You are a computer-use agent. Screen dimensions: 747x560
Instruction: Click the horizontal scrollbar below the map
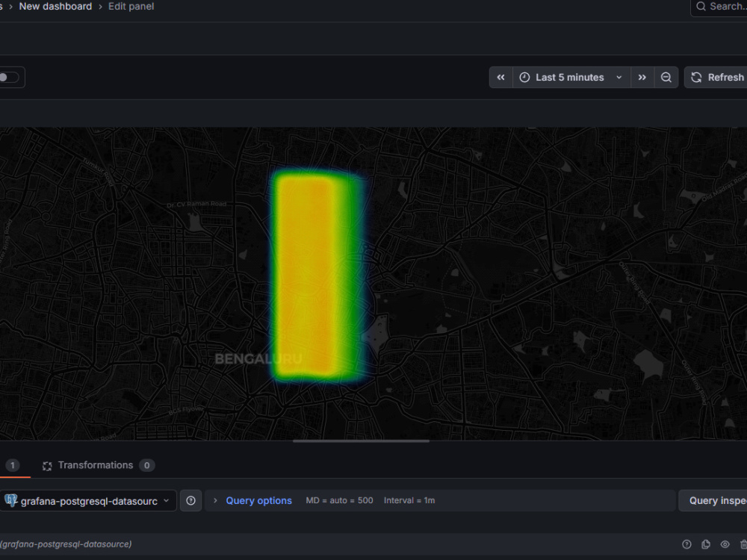click(x=361, y=441)
